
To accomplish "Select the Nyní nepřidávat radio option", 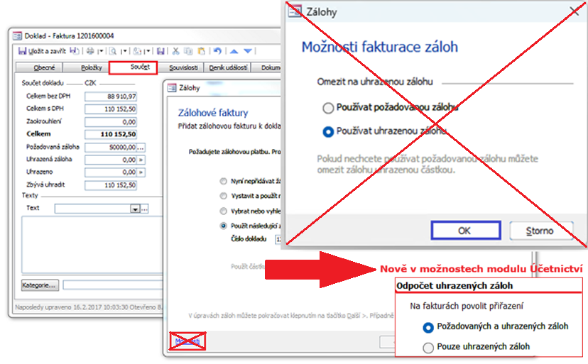I will click(223, 182).
